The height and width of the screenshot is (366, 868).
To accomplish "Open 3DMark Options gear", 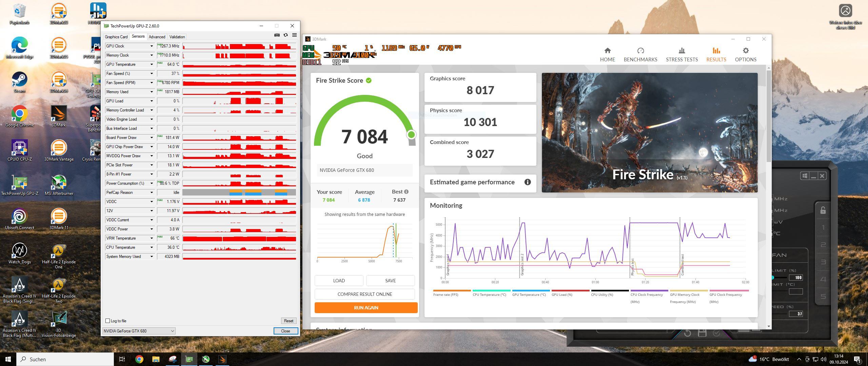I will click(x=745, y=51).
